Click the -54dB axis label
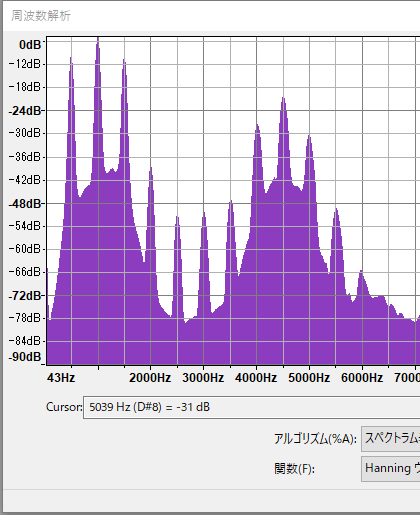 point(25,226)
